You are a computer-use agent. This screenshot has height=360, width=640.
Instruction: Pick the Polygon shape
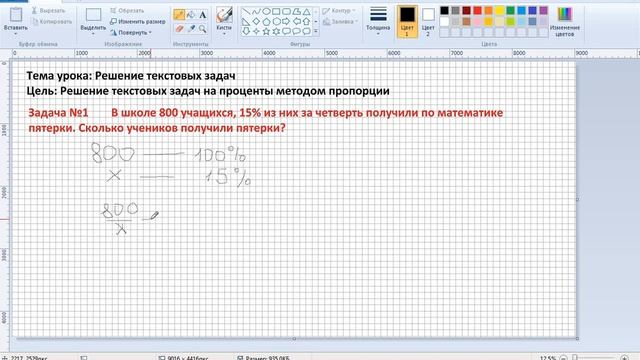click(297, 12)
